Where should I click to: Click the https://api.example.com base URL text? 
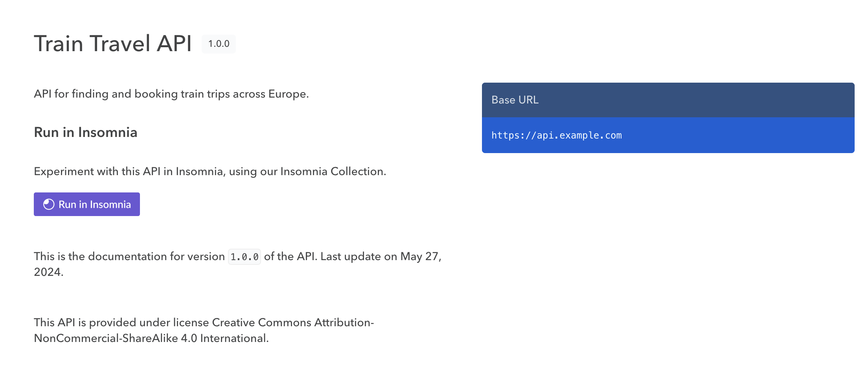pos(556,135)
